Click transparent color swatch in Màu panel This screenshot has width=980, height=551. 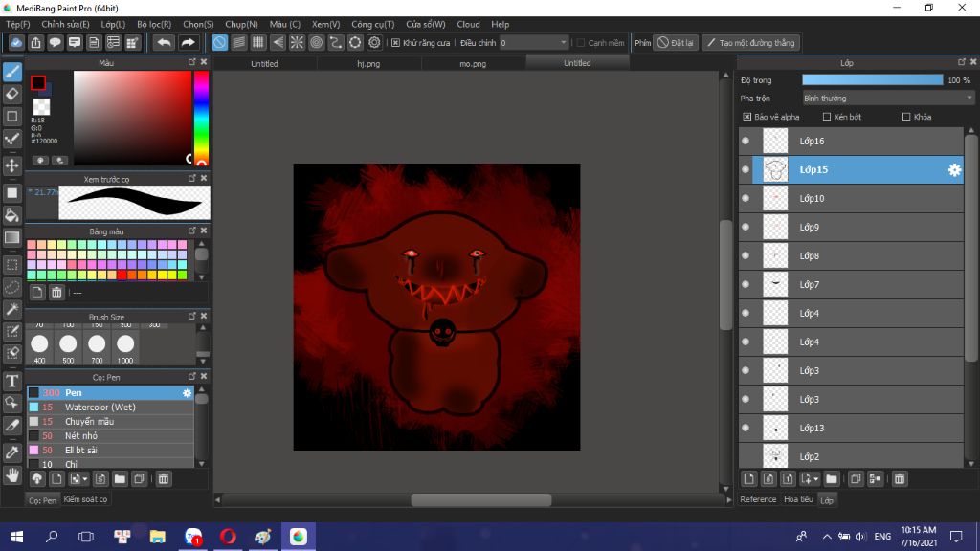(41, 106)
